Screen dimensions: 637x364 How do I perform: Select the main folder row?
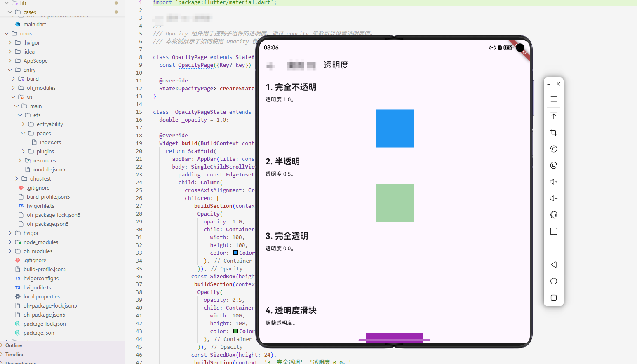(62, 106)
